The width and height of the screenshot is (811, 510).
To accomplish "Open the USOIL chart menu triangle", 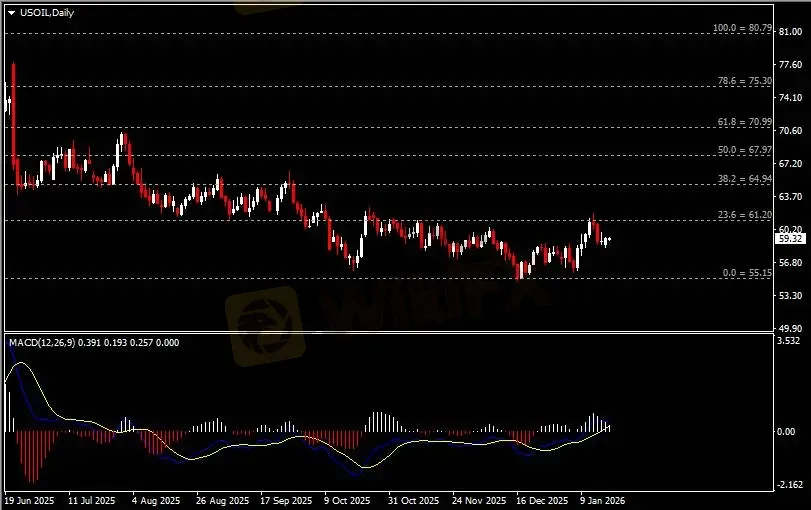I will [x=11, y=13].
